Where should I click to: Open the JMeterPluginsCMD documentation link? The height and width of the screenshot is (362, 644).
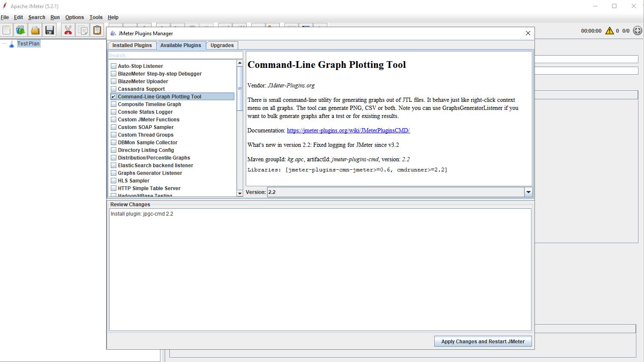point(348,130)
